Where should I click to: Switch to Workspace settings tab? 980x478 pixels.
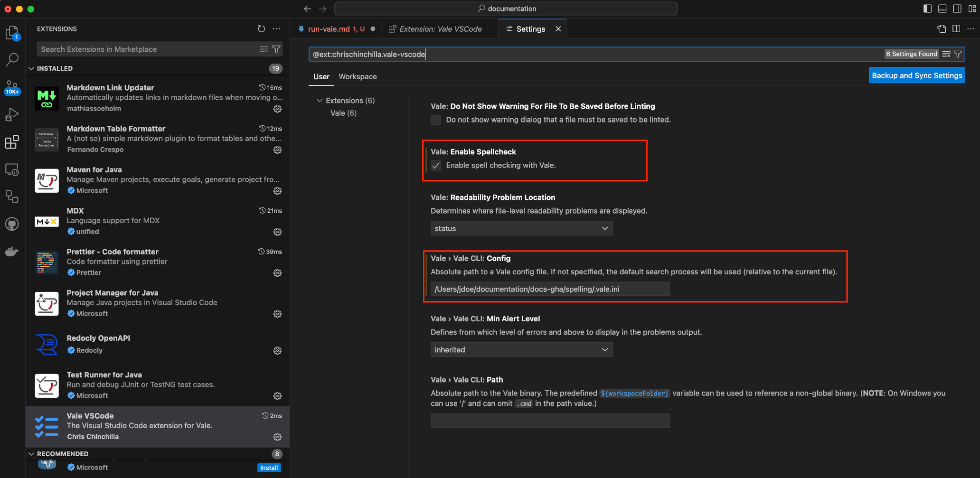(x=358, y=76)
